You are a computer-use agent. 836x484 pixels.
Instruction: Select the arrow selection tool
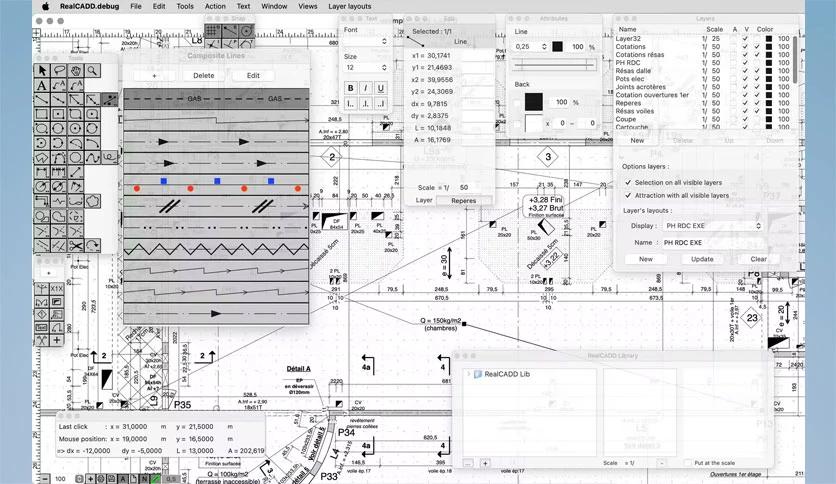(42, 70)
